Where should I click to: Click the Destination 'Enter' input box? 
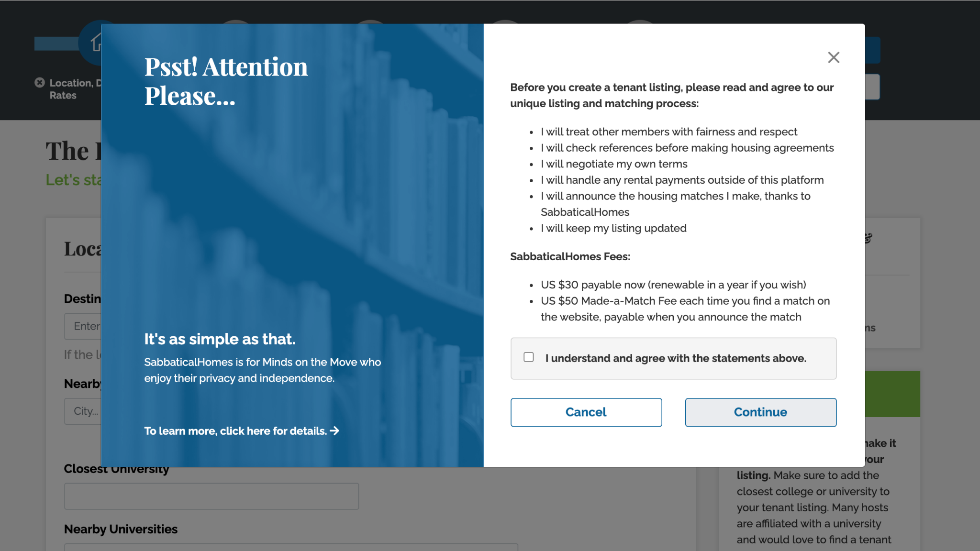coord(83,326)
